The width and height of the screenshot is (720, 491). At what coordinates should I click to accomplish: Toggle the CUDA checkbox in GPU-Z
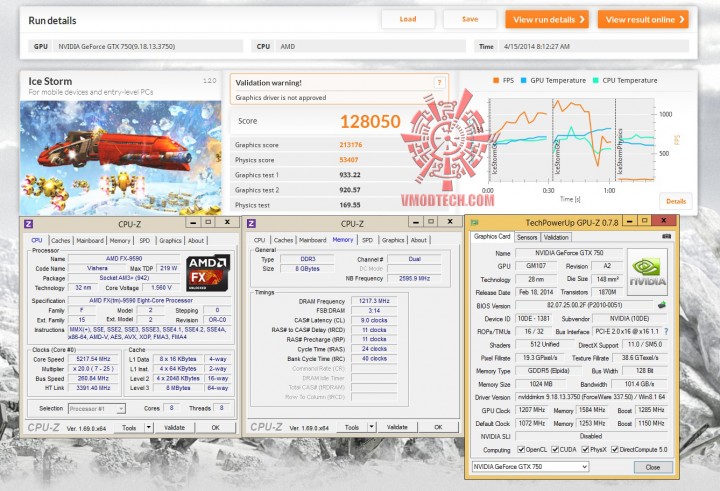coord(555,450)
